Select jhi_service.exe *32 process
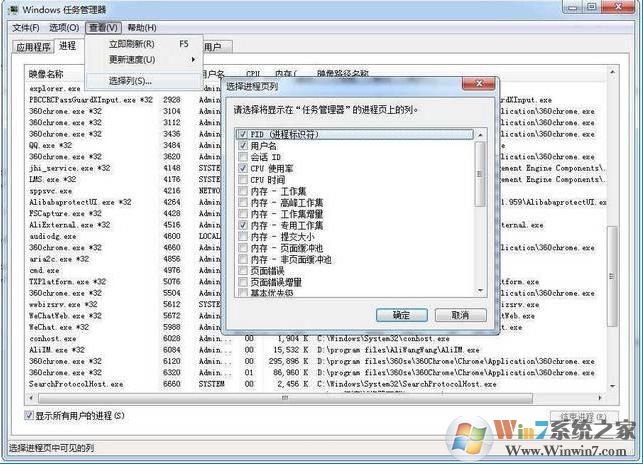This screenshot has height=465, width=643. click(69, 168)
